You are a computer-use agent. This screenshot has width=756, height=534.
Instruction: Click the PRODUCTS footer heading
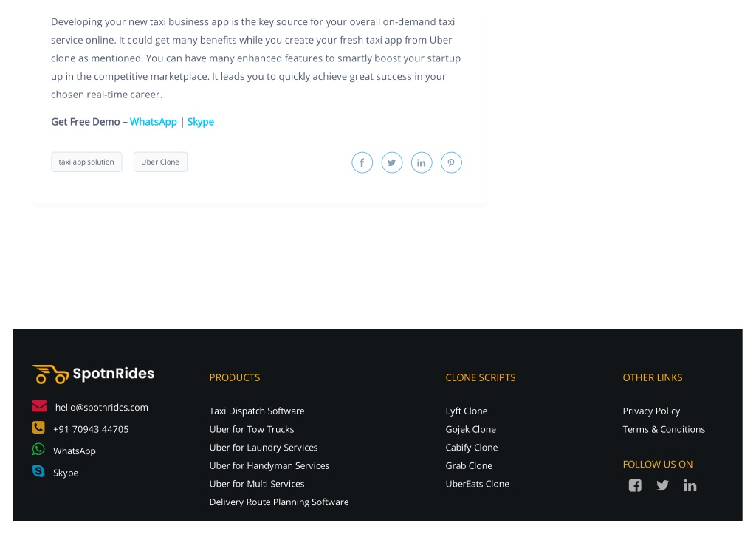(x=235, y=377)
